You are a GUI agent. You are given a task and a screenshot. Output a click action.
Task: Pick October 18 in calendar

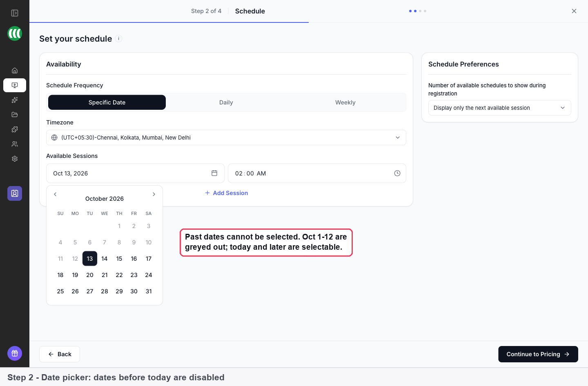click(x=60, y=275)
